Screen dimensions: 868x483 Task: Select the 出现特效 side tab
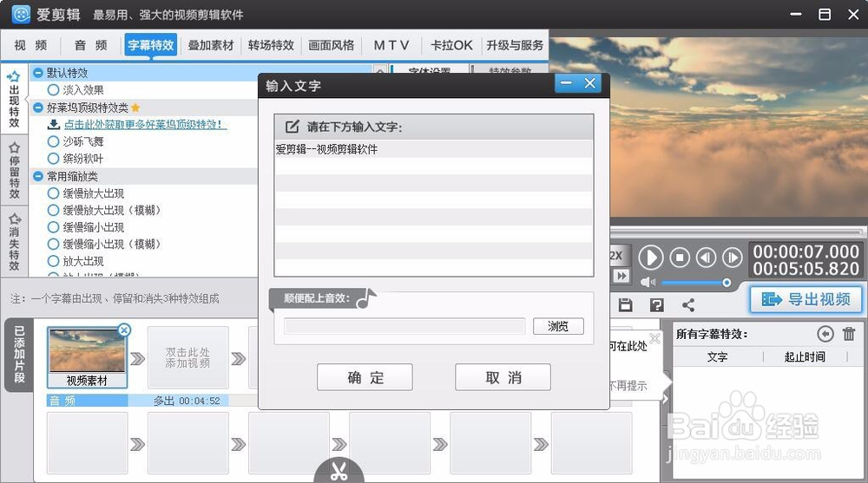15,100
